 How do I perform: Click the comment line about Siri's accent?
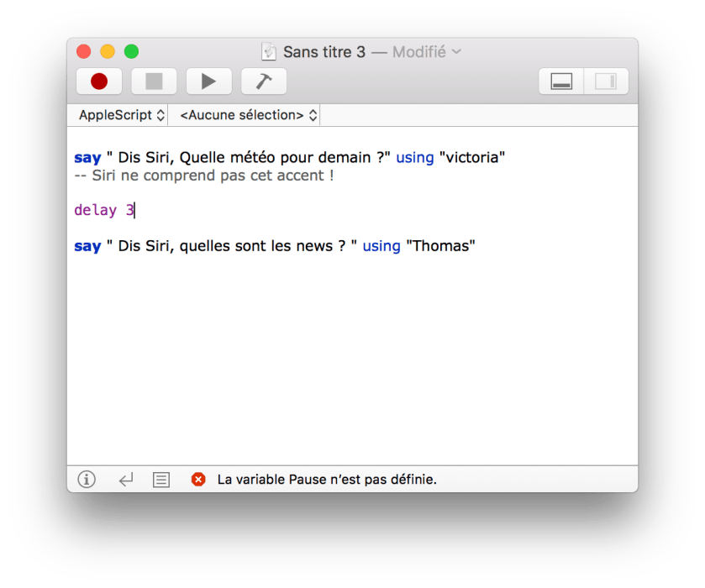pos(204,176)
